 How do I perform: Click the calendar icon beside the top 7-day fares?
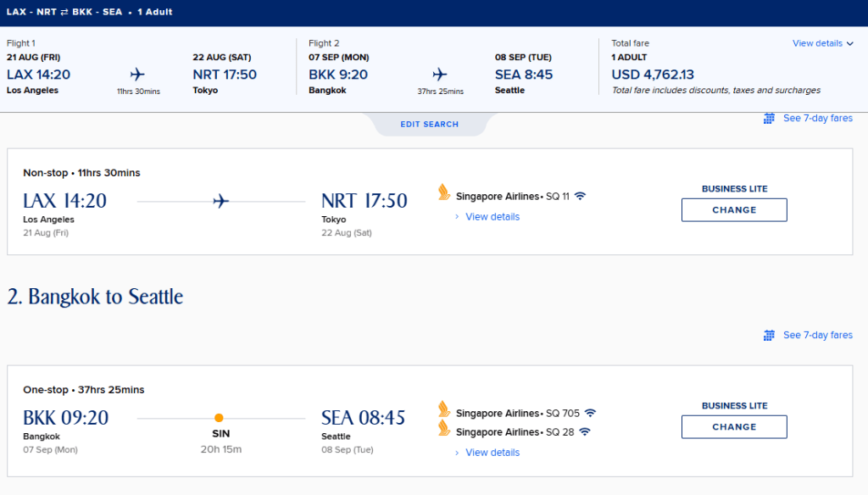pyautogui.click(x=769, y=119)
